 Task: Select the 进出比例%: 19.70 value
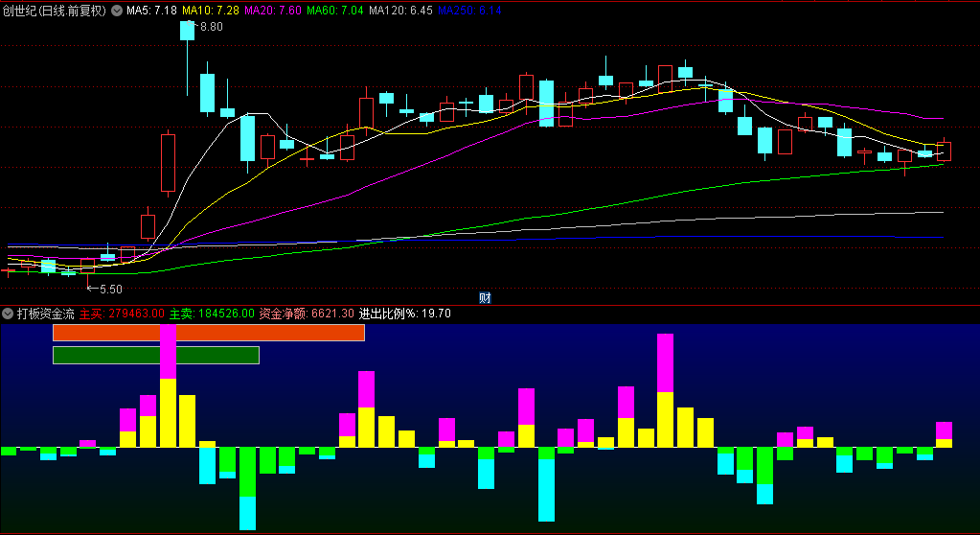tap(405, 314)
